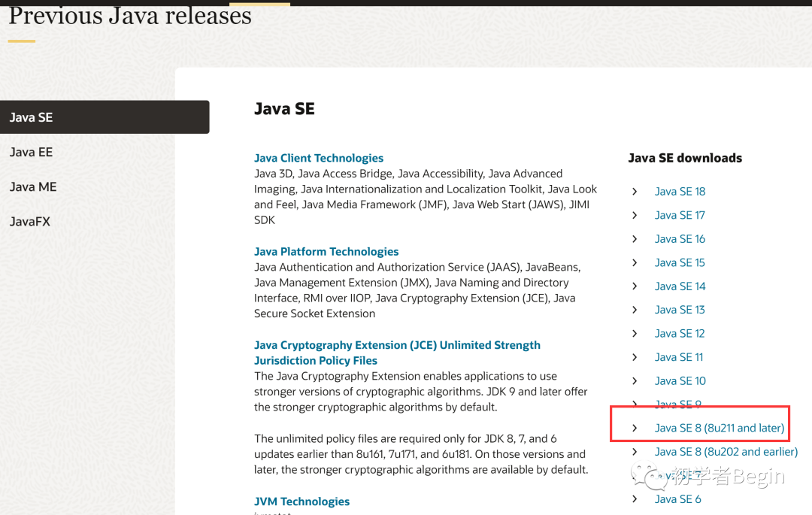Open the JavaFX sidebar tab
Image resolution: width=812 pixels, height=515 pixels.
pyautogui.click(x=29, y=222)
